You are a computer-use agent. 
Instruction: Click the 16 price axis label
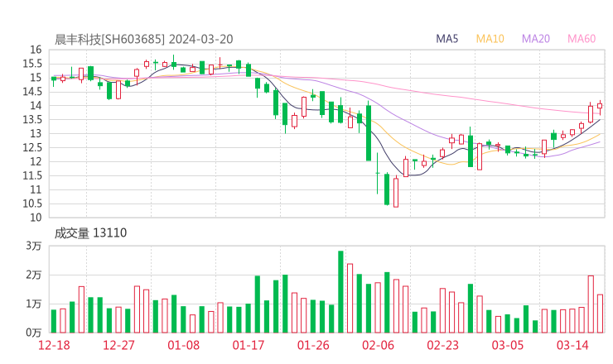coord(36,50)
